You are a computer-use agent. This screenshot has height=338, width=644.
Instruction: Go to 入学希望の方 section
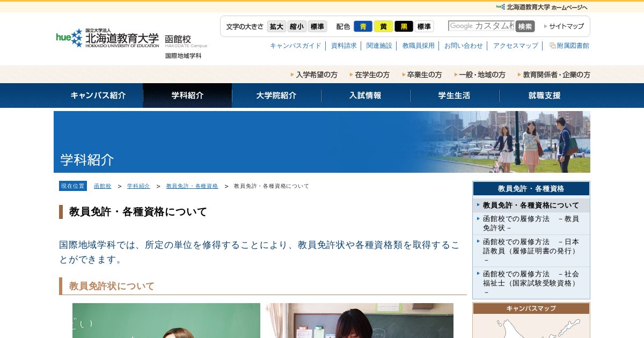click(314, 75)
